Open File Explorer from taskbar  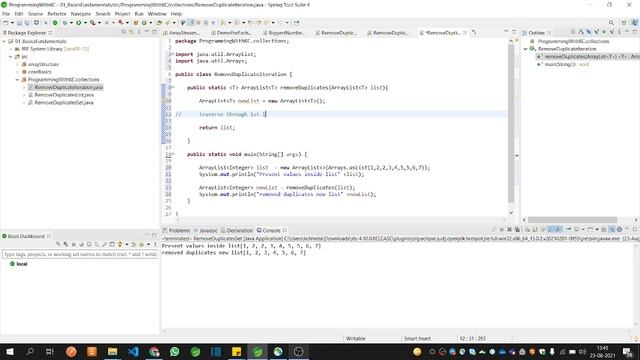112,351
